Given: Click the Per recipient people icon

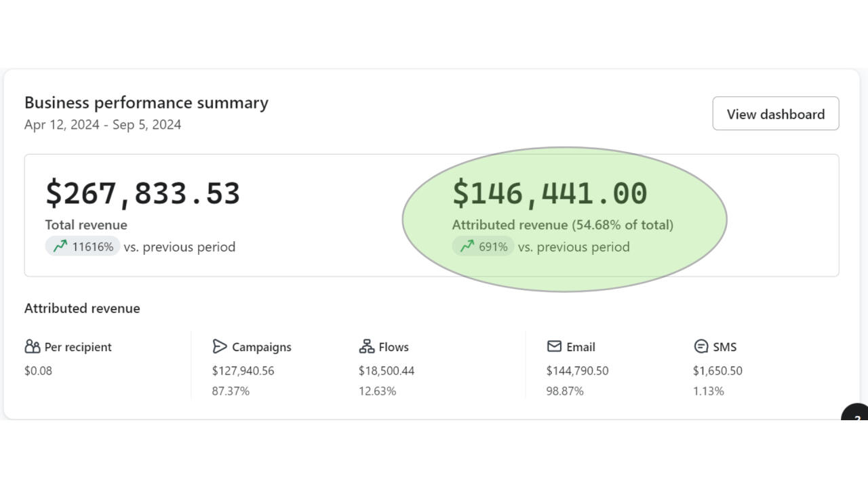Looking at the screenshot, I should (33, 347).
